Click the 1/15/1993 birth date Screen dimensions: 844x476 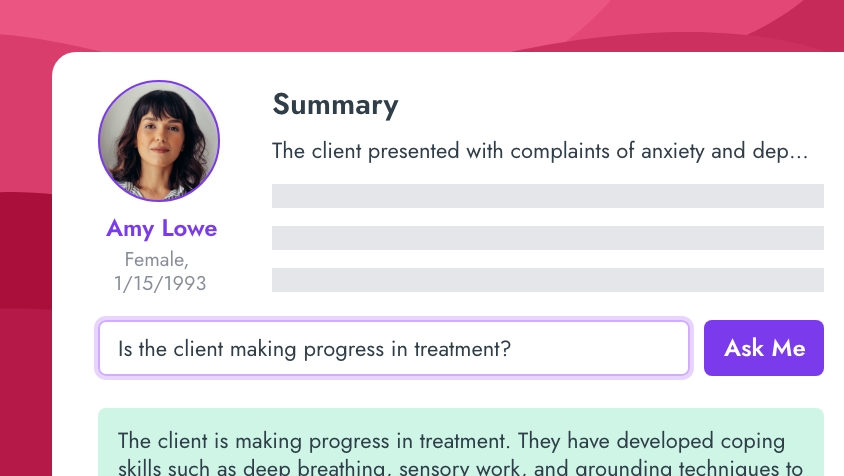pyautogui.click(x=160, y=283)
